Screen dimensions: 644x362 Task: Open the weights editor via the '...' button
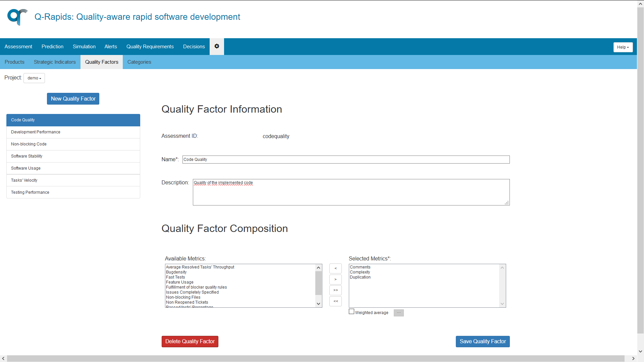pos(398,312)
